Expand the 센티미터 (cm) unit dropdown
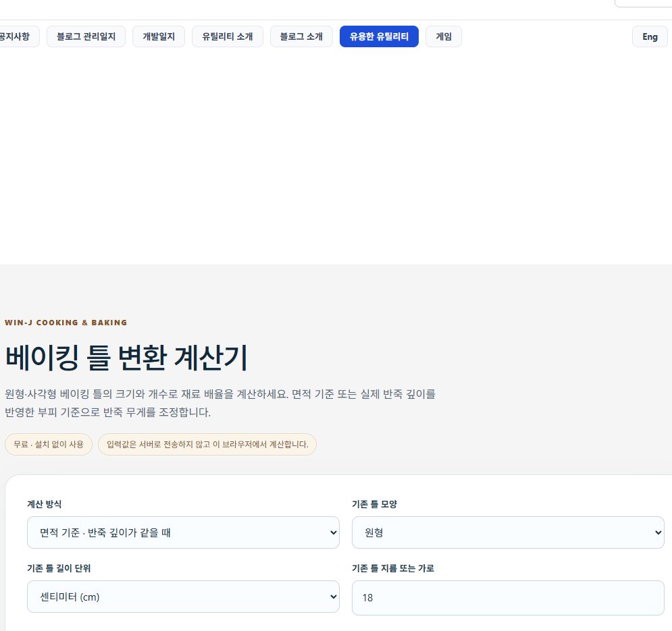The image size is (672, 631). (x=183, y=597)
